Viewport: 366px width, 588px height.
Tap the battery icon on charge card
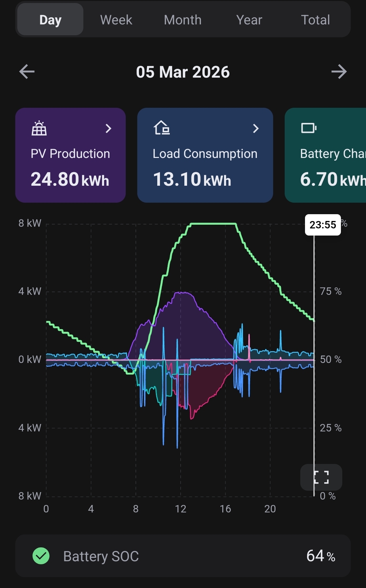[x=309, y=128]
